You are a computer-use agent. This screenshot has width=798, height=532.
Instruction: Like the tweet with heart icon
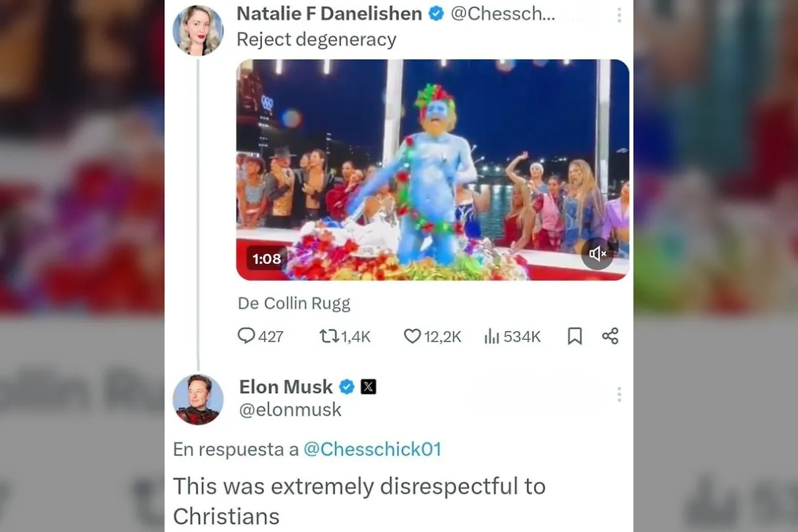pyautogui.click(x=412, y=336)
